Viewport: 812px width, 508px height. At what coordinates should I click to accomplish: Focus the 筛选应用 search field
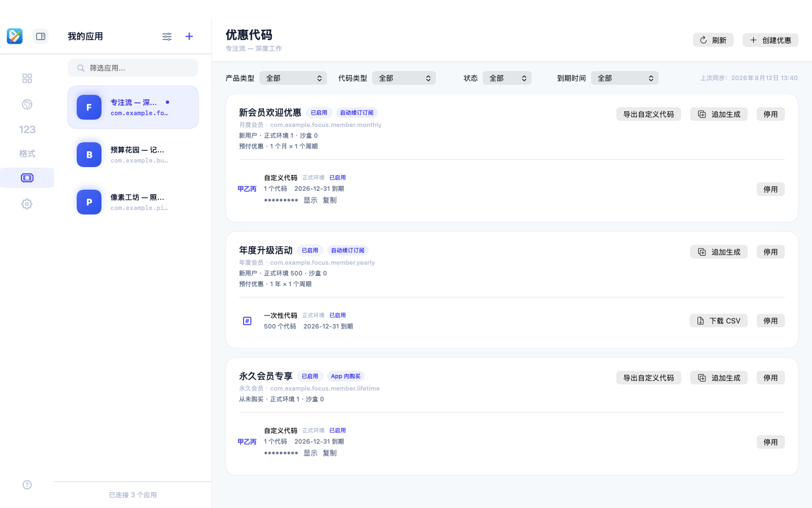click(x=133, y=68)
